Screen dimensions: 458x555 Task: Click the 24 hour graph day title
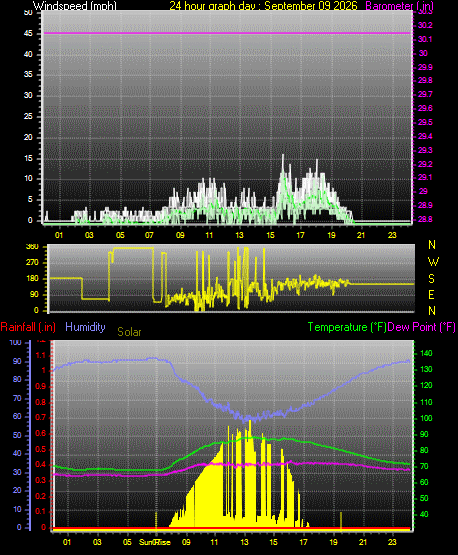263,6
